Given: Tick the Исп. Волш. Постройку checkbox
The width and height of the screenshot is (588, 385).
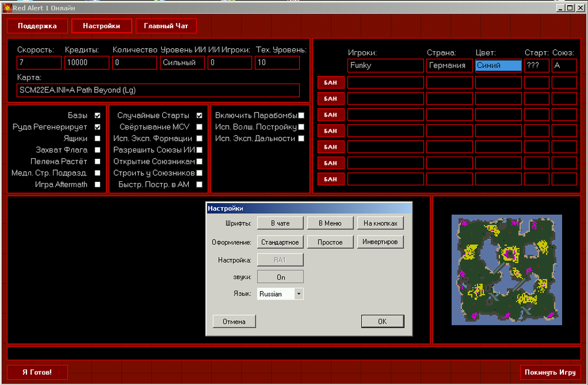Looking at the screenshot, I should (302, 127).
